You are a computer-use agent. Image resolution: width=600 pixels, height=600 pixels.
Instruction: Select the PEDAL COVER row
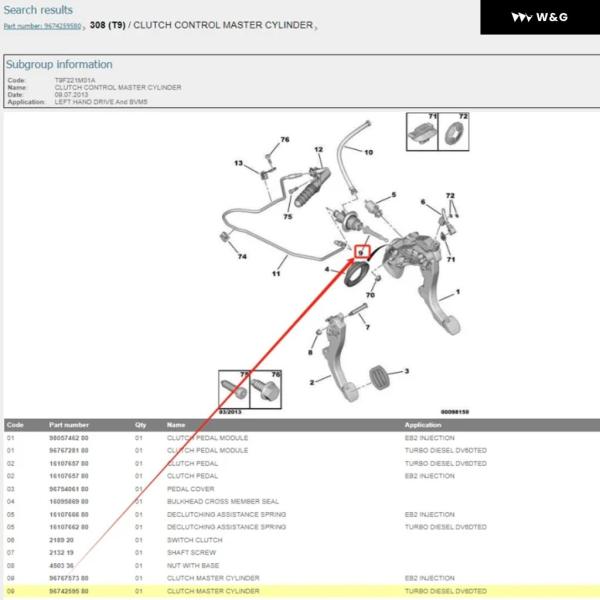click(x=300, y=489)
